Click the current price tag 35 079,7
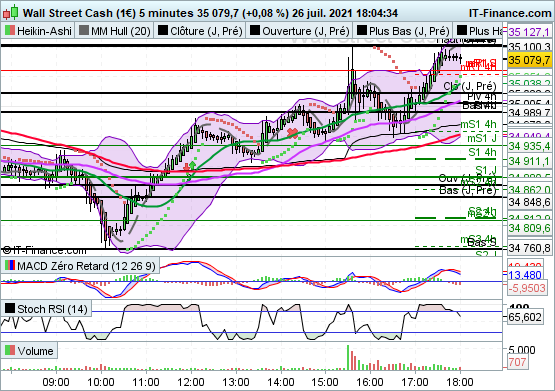The width and height of the screenshot is (555, 391). coord(529,60)
